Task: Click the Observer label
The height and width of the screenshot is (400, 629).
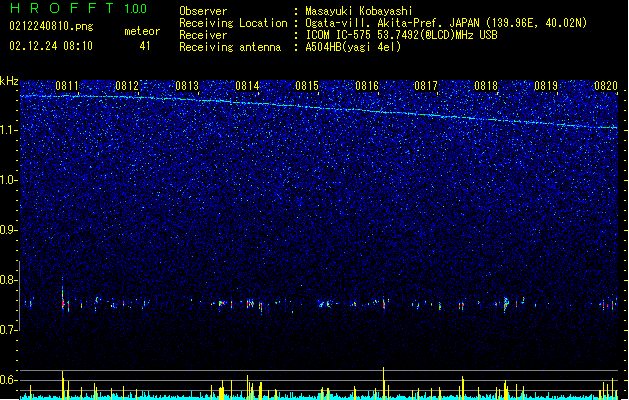Action: click(x=203, y=11)
